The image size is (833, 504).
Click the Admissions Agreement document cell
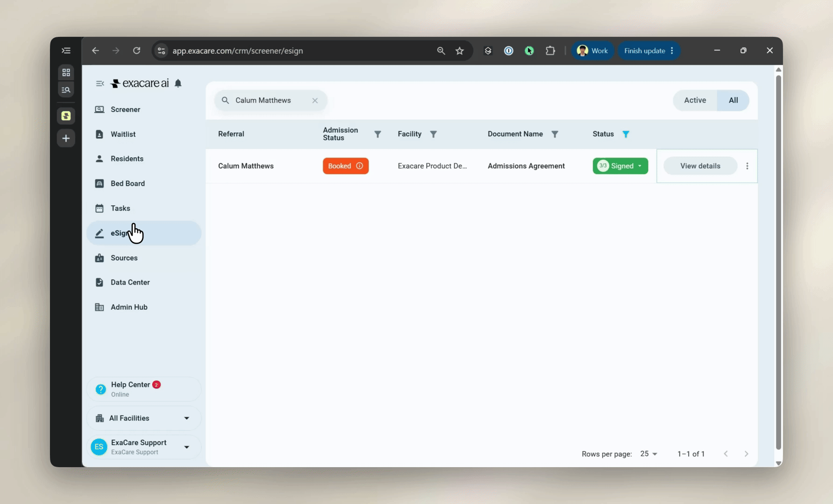[x=526, y=166]
